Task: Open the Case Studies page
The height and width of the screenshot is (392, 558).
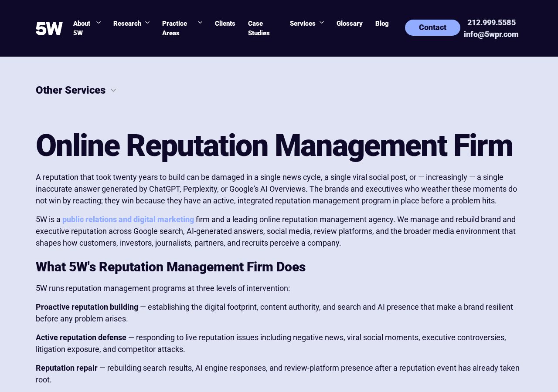Action: pos(259,28)
